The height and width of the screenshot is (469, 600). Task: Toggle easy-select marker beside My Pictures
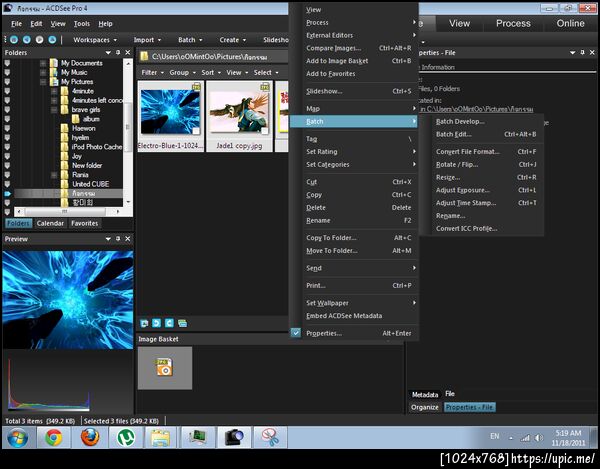[7, 82]
